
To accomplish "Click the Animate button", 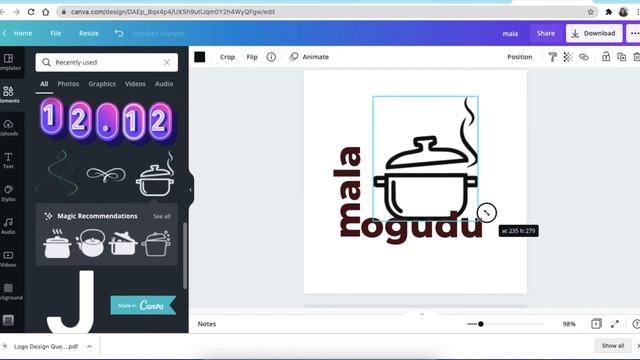I will click(x=309, y=57).
